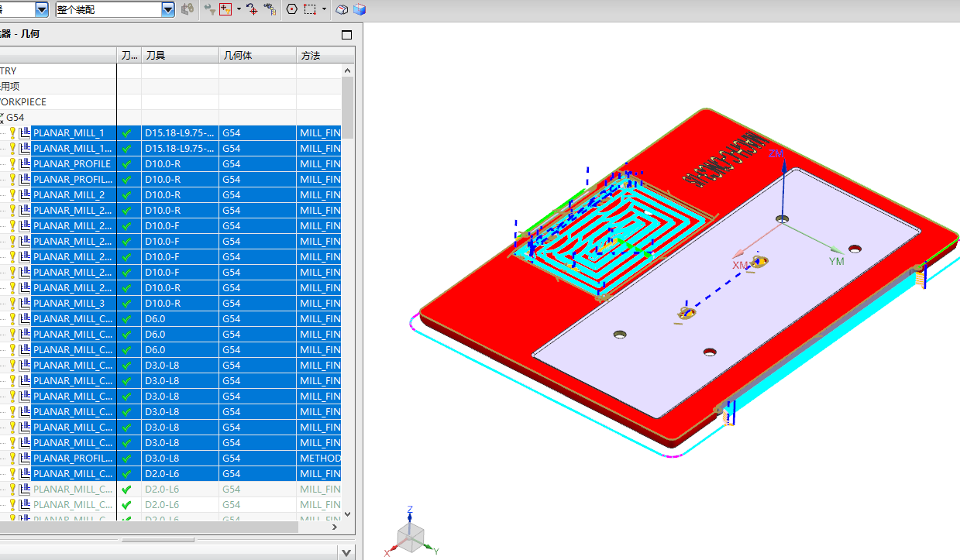Click the vertical scrollbar down arrow

(x=348, y=514)
